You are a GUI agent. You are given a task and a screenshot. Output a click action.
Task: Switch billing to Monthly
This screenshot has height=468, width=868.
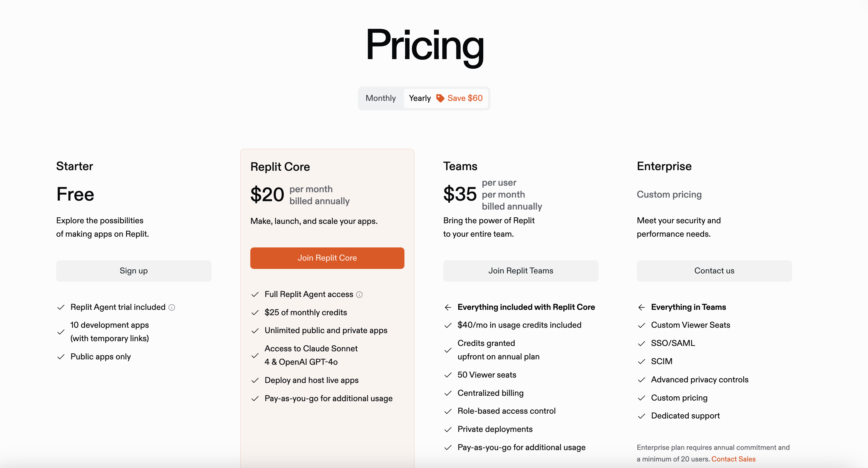[x=381, y=98]
